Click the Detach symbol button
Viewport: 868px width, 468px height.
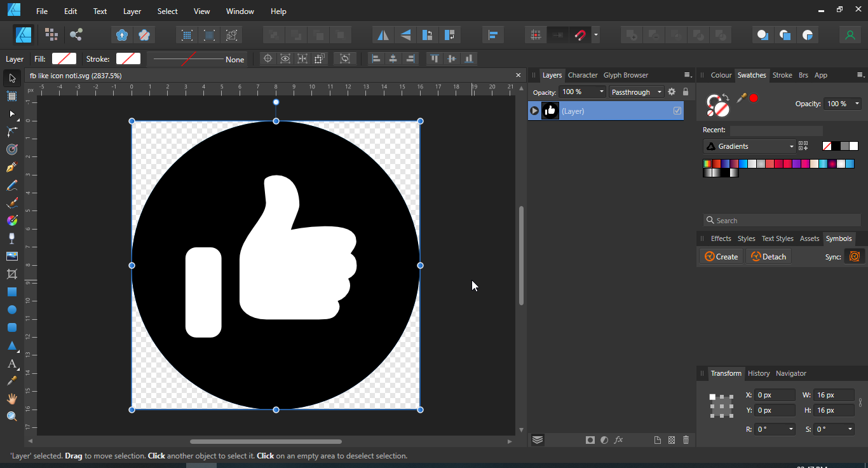(768, 256)
